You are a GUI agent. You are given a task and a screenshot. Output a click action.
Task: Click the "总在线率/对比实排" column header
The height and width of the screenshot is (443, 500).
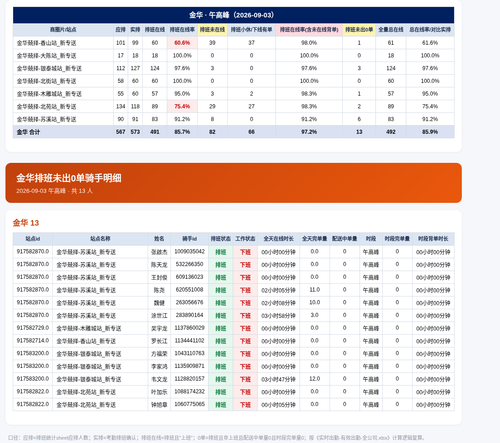[x=430, y=30]
